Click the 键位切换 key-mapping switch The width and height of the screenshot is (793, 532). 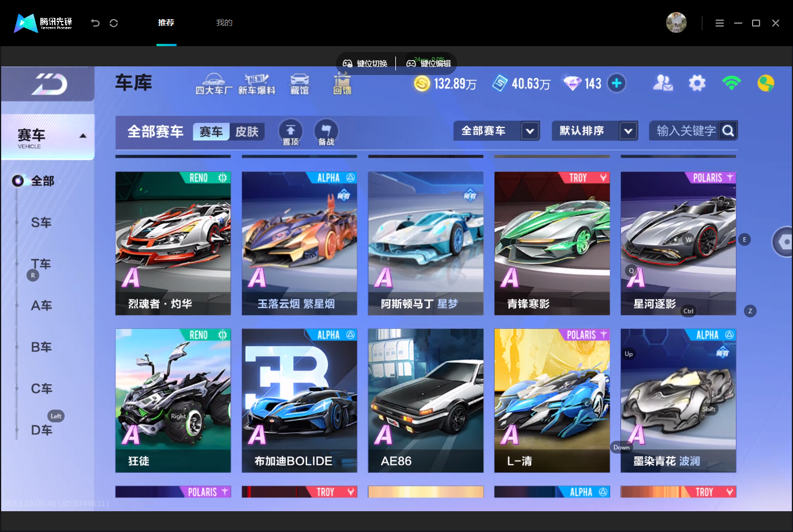pyautogui.click(x=365, y=63)
